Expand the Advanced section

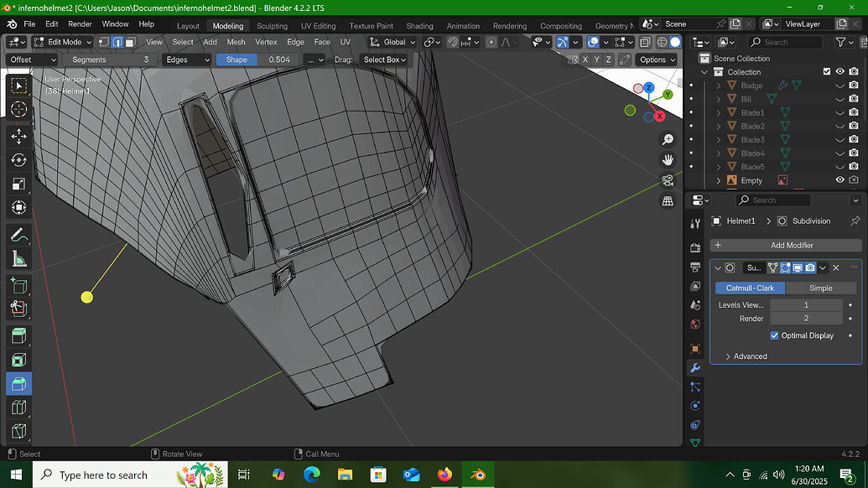coord(746,356)
